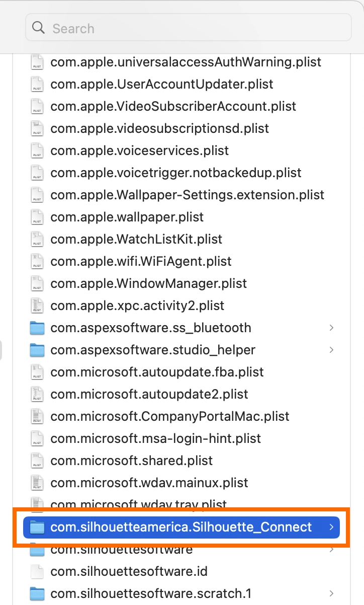This screenshot has width=364, height=605.
Task: Click the search magnifying glass icon
Action: pos(39,28)
